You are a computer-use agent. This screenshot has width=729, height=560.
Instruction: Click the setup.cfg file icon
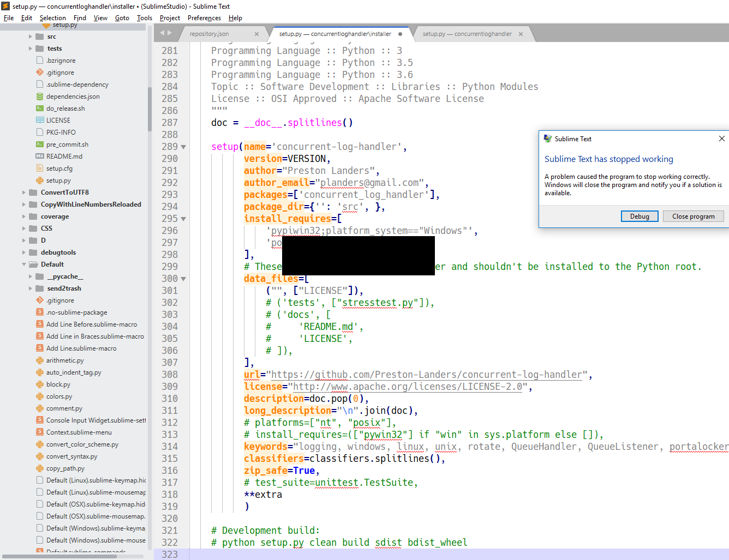click(x=40, y=168)
